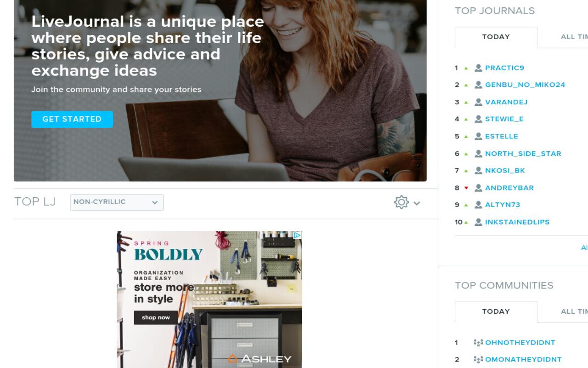
Task: Click the user icon next to ESTELLE
Action: pyautogui.click(x=479, y=136)
